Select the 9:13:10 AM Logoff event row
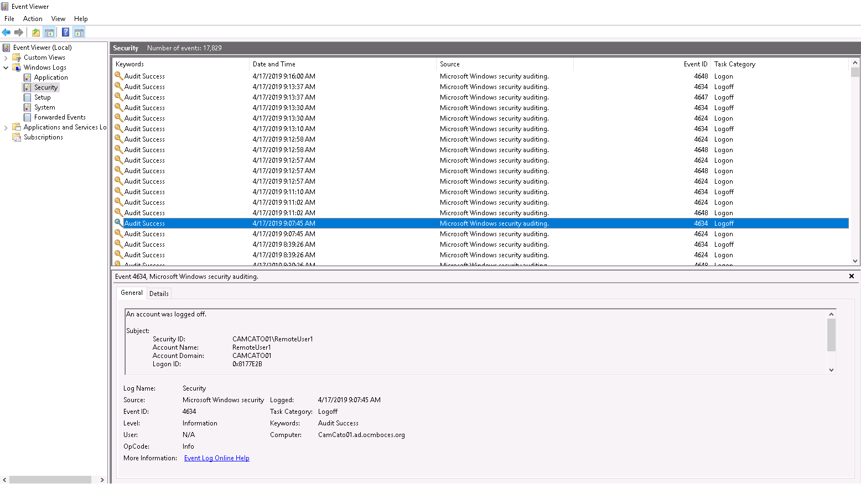This screenshot has height=504, width=861. (x=480, y=129)
